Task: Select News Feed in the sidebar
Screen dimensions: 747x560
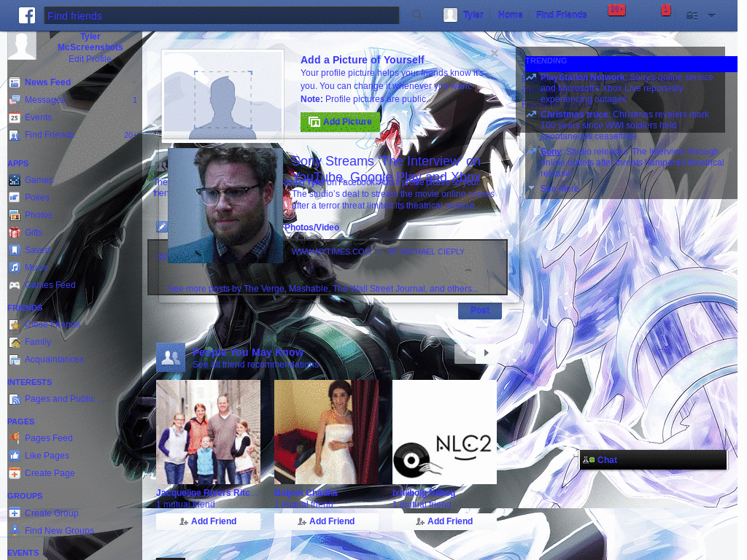Action: click(x=47, y=82)
